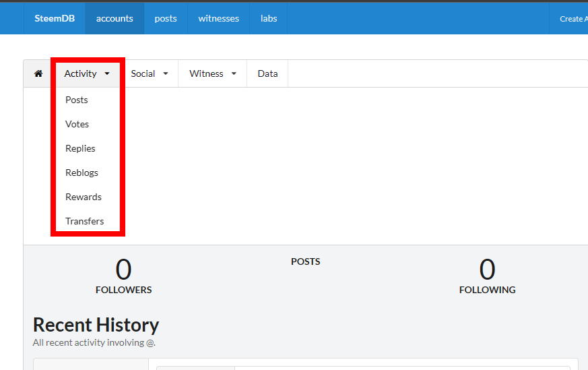Screen dimensions: 588x370
Task: Open the SteemDB home link
Action: coord(55,18)
